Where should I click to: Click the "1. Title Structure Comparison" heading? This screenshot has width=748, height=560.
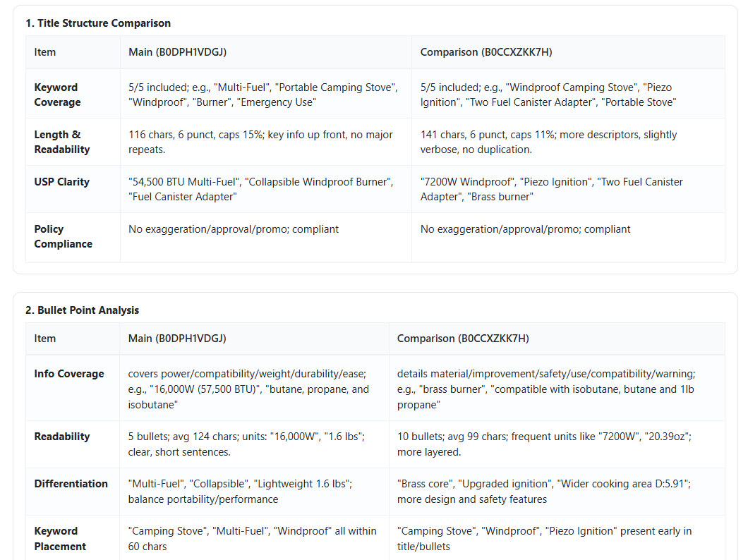coord(98,23)
